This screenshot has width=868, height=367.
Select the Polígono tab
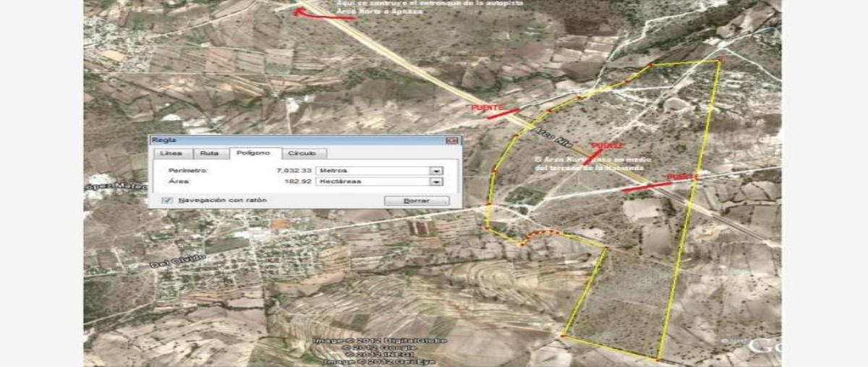[254, 153]
